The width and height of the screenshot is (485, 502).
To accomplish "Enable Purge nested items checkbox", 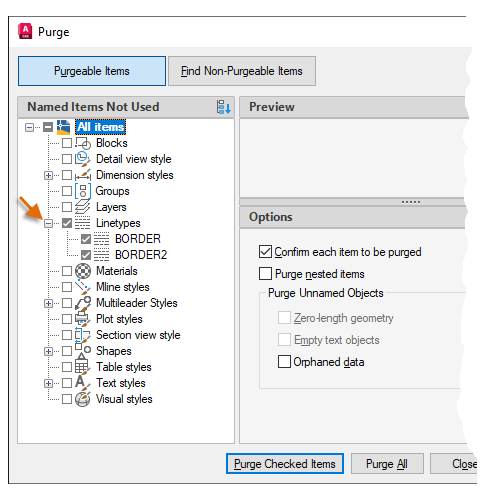I will (265, 274).
